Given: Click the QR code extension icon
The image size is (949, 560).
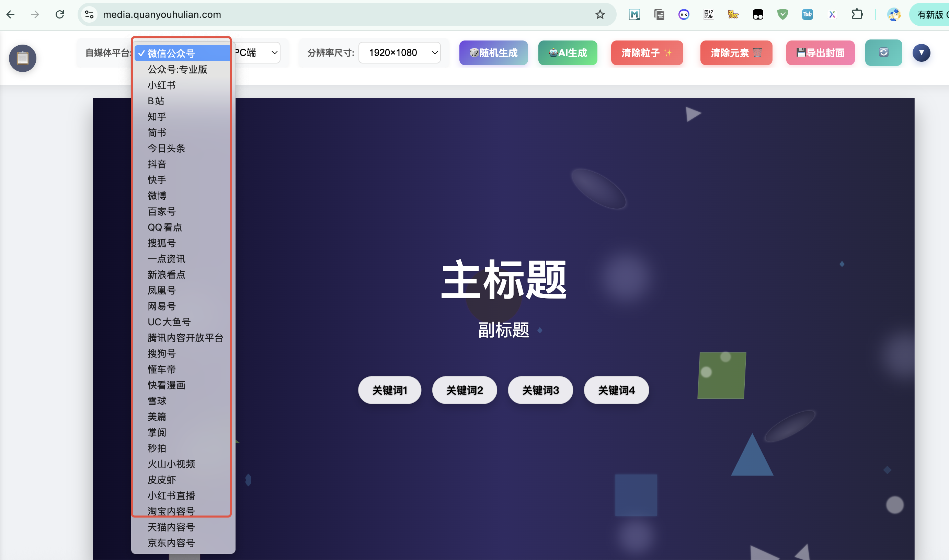Looking at the screenshot, I should tap(708, 15).
